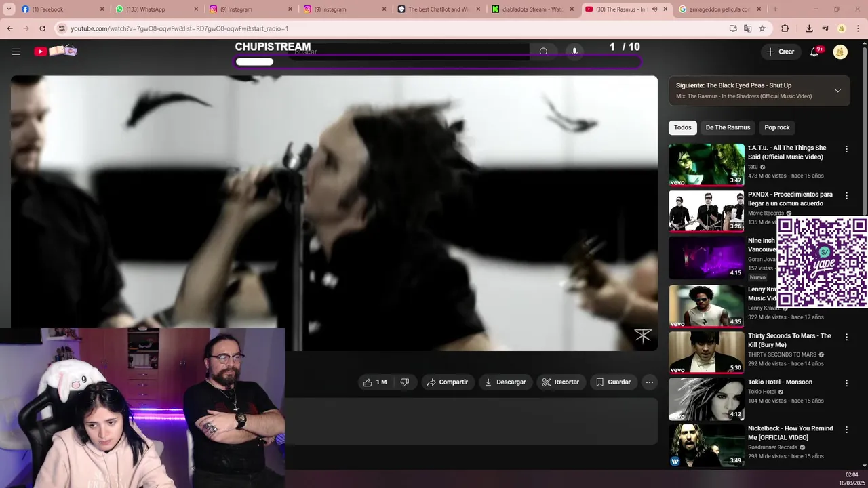Go back with the browser back arrow

click(x=9, y=28)
